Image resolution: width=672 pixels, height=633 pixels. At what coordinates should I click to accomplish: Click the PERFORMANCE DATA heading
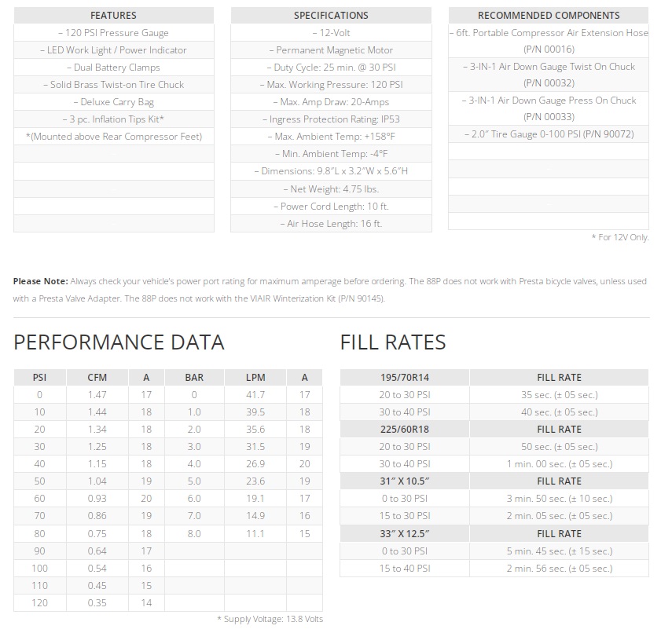tap(119, 342)
